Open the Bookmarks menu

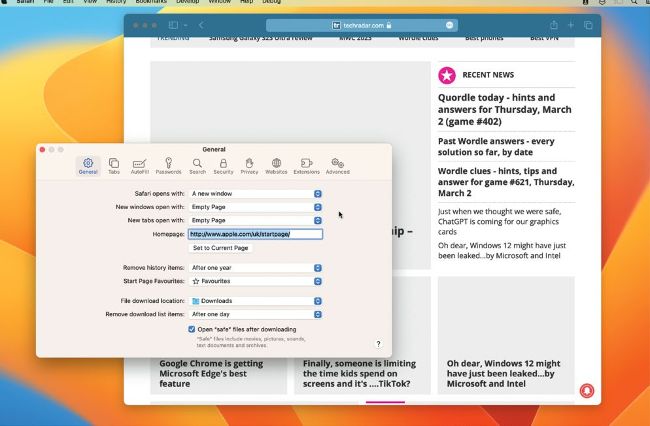pyautogui.click(x=151, y=2)
